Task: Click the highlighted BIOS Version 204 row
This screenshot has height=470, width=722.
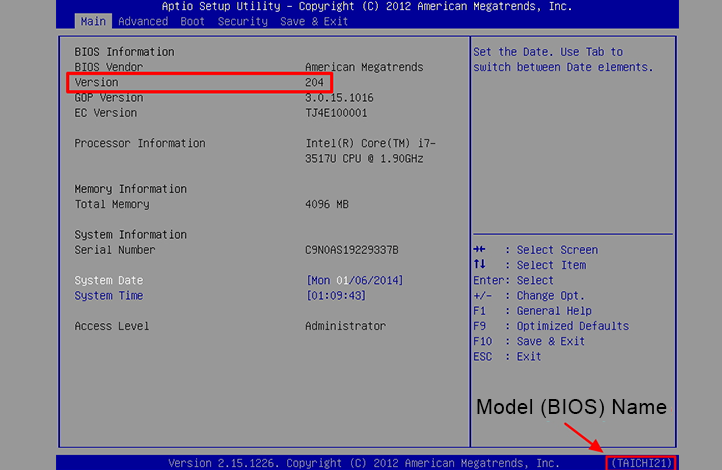Action: coord(200,83)
